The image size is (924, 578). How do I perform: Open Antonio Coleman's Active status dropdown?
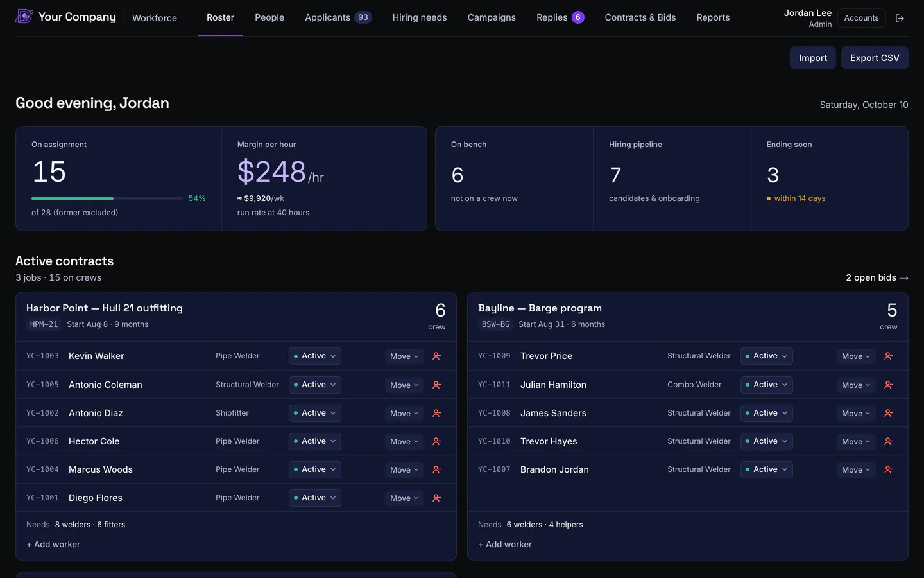pyautogui.click(x=314, y=385)
